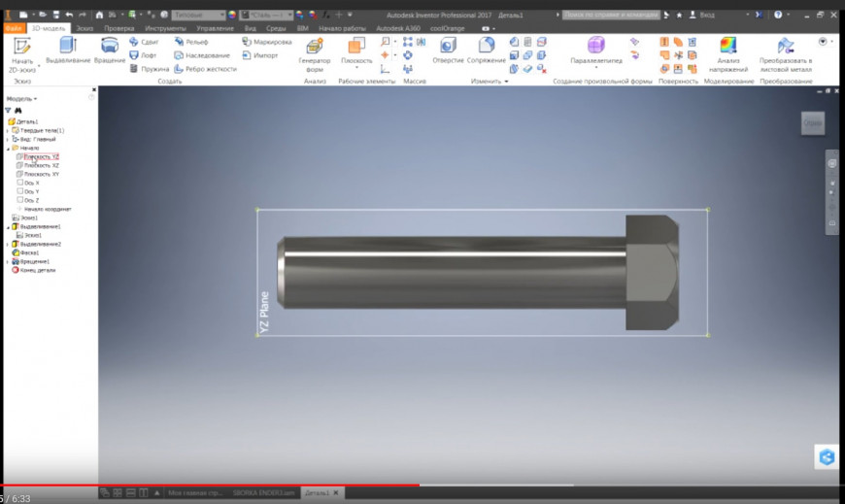
Task: Open the Модель browser dropdown
Action: click(22, 99)
